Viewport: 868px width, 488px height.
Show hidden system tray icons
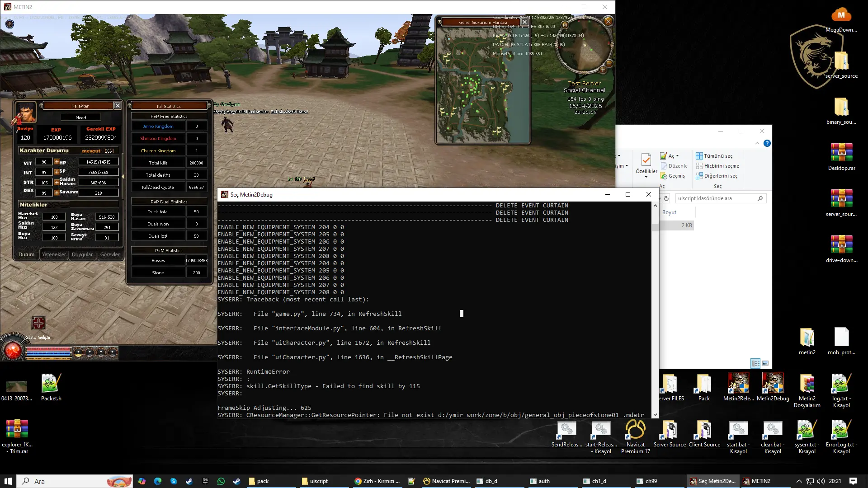799,481
